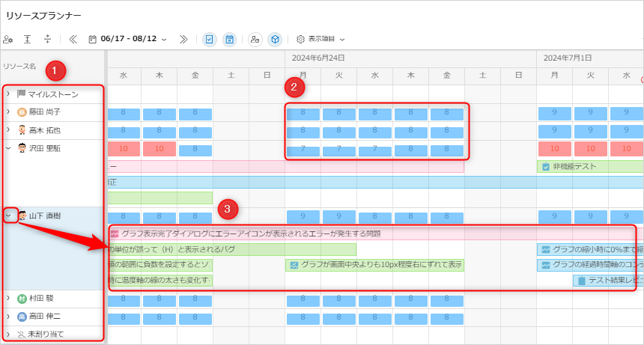The width and height of the screenshot is (644, 345).
Task: Select the マイルストーン row
Action: pyautogui.click(x=52, y=94)
